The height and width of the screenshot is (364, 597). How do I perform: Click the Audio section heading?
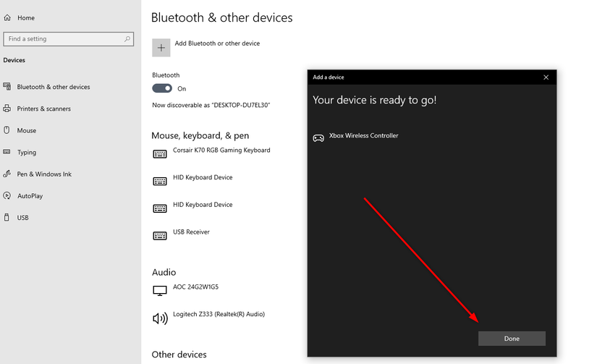[164, 272]
